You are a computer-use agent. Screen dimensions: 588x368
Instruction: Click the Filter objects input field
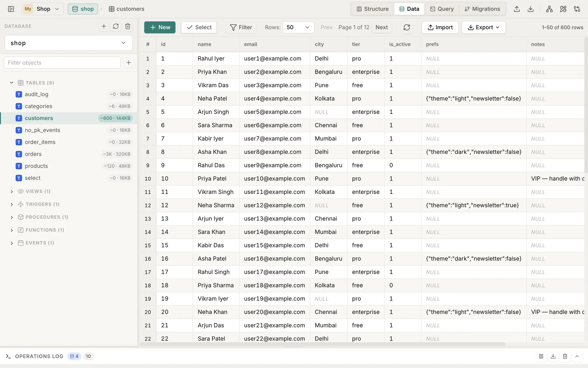pyautogui.click(x=62, y=63)
